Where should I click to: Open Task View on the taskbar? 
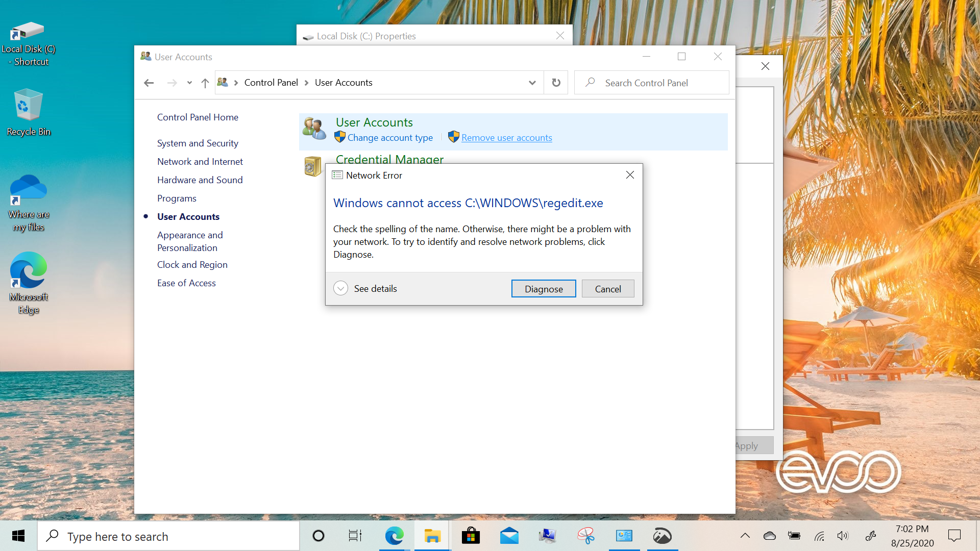coord(355,536)
